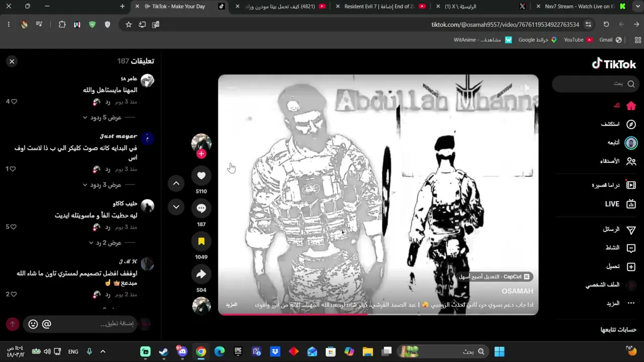Viewport: 644px width, 362px height.
Task: Open the YouTube bookmark
Action: (578, 40)
